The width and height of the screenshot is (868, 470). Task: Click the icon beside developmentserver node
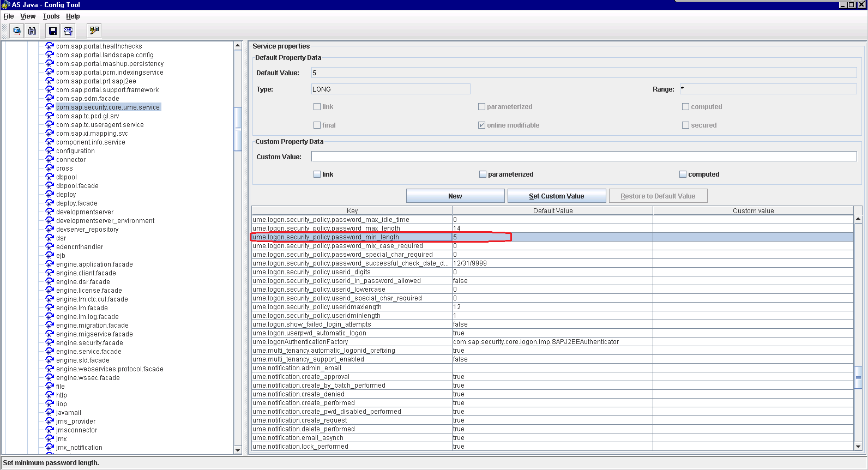pyautogui.click(x=50, y=212)
